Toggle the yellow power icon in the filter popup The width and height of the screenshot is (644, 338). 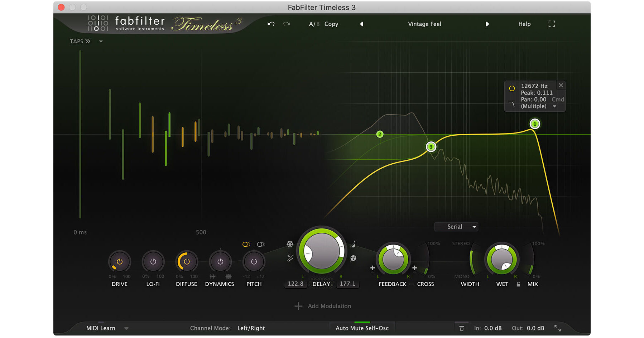511,88
